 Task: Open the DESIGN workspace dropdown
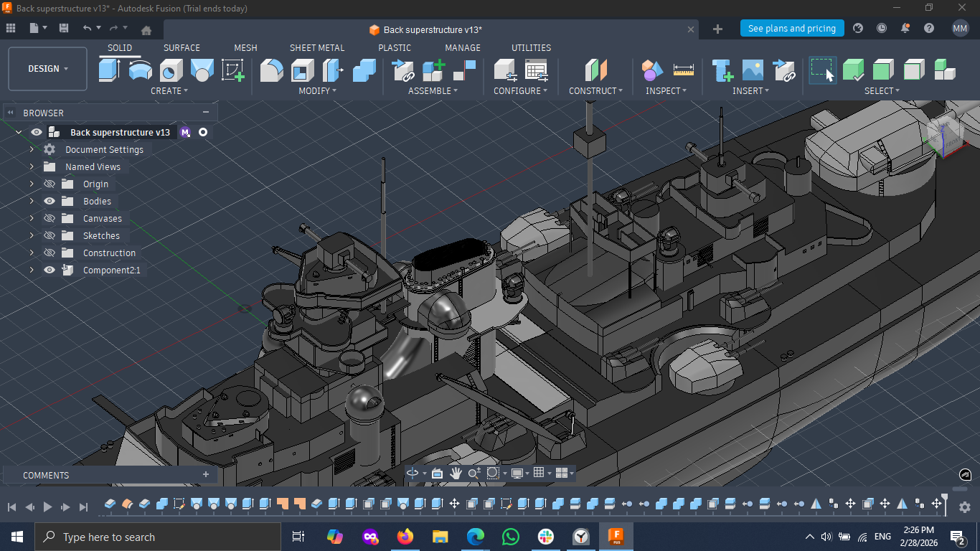[48, 69]
